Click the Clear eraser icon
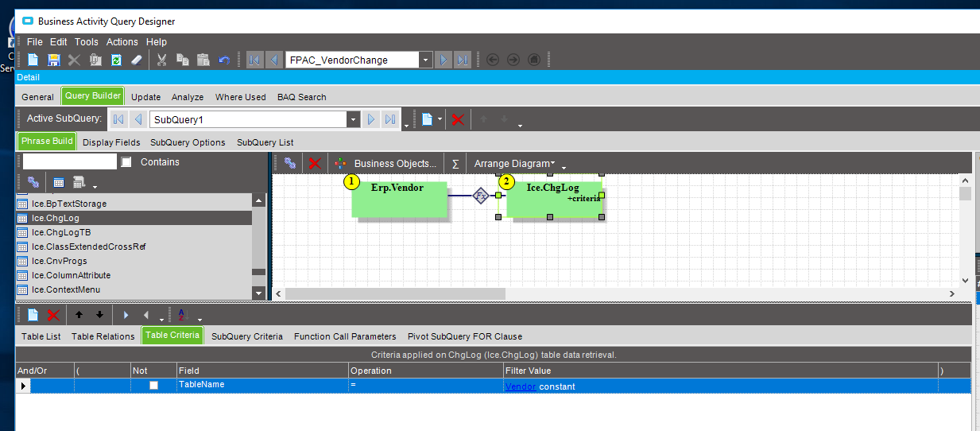 [136, 60]
